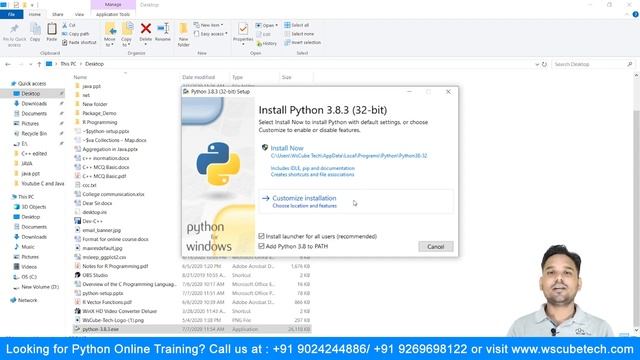The width and height of the screenshot is (640, 360).
Task: Open Properties checkmark icon in ribbon
Action: [x=243, y=29]
